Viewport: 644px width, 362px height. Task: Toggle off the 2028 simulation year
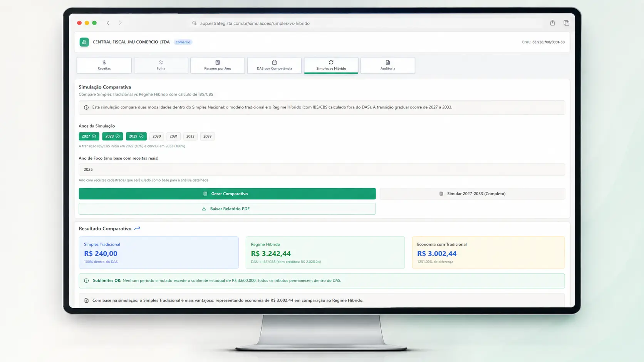pos(112,136)
